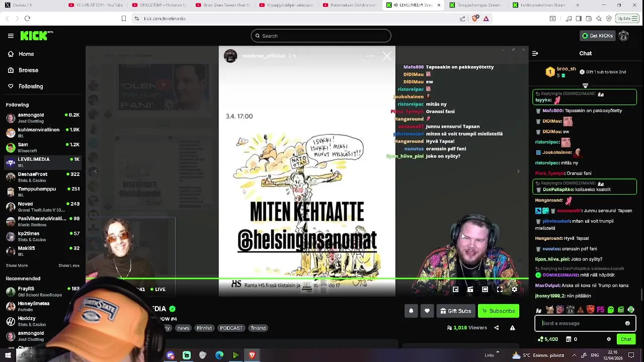Share the stream via share icon
Image resolution: width=644 pixels, height=362 pixels.
tap(497, 328)
